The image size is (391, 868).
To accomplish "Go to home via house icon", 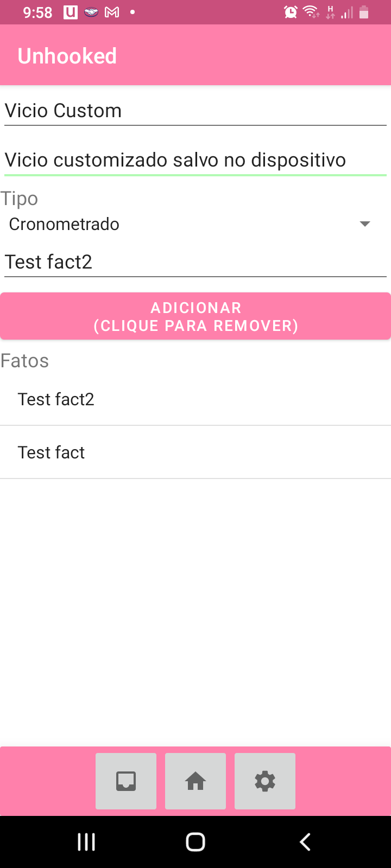I will coord(195,781).
